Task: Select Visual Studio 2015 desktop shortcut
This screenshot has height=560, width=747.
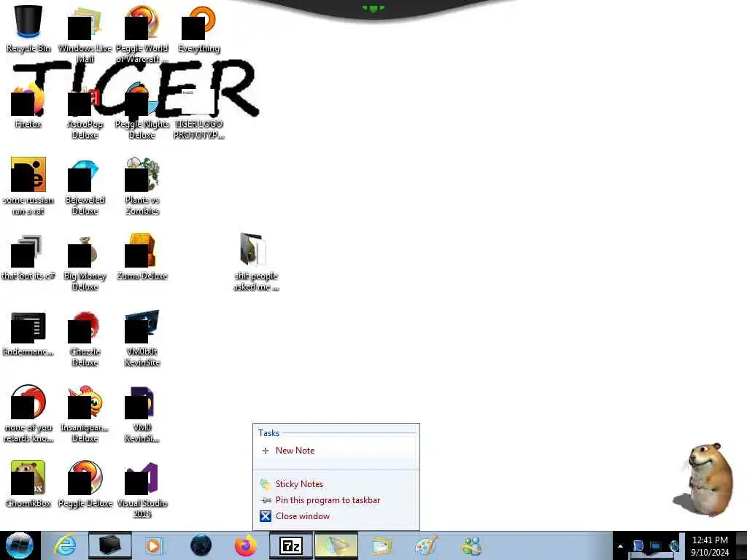Action: click(x=142, y=489)
